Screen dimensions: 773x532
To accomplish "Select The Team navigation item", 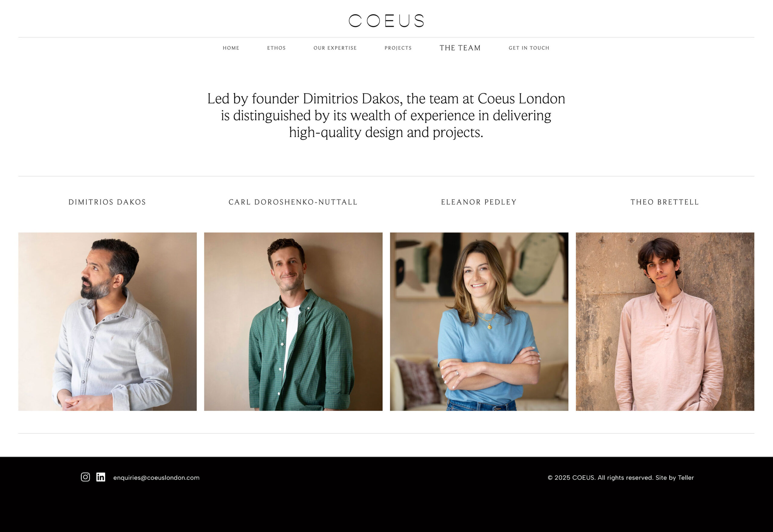I will click(460, 48).
